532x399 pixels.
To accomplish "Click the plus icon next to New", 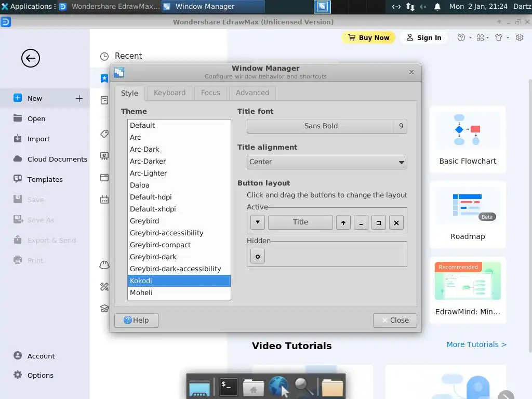I will (x=79, y=98).
